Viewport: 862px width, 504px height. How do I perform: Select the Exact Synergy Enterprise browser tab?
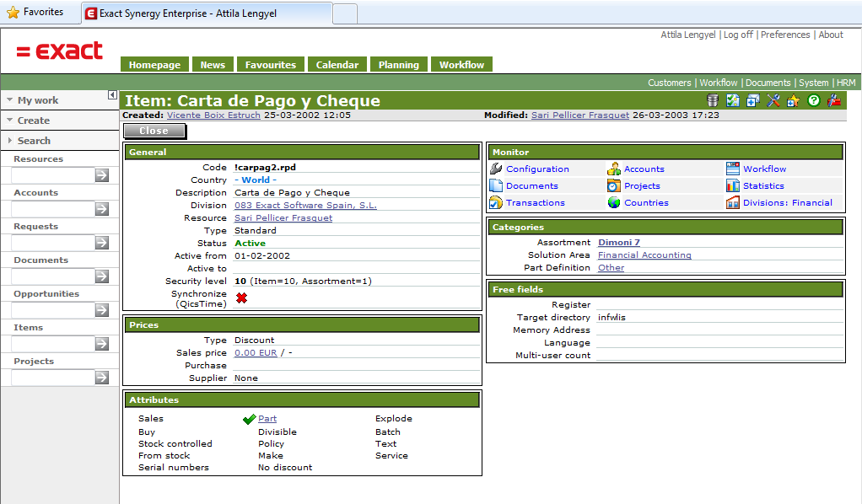207,13
